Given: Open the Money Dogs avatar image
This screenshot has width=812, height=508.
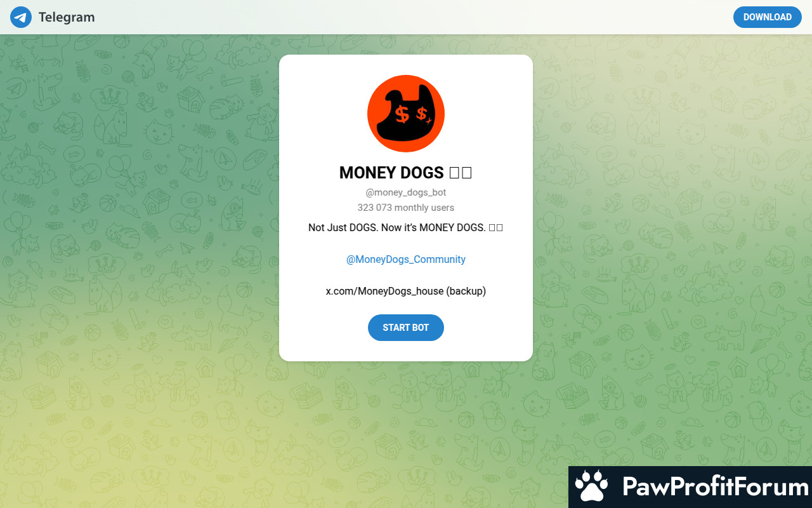Looking at the screenshot, I should (x=406, y=114).
